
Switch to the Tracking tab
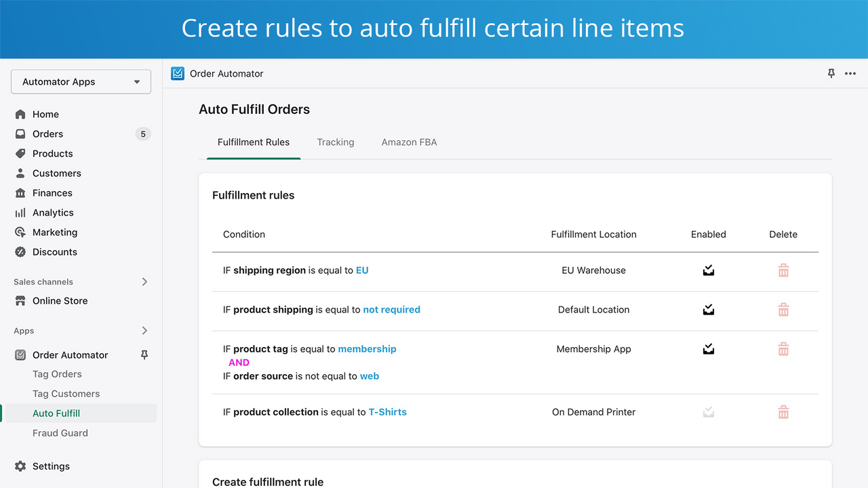[x=336, y=142]
